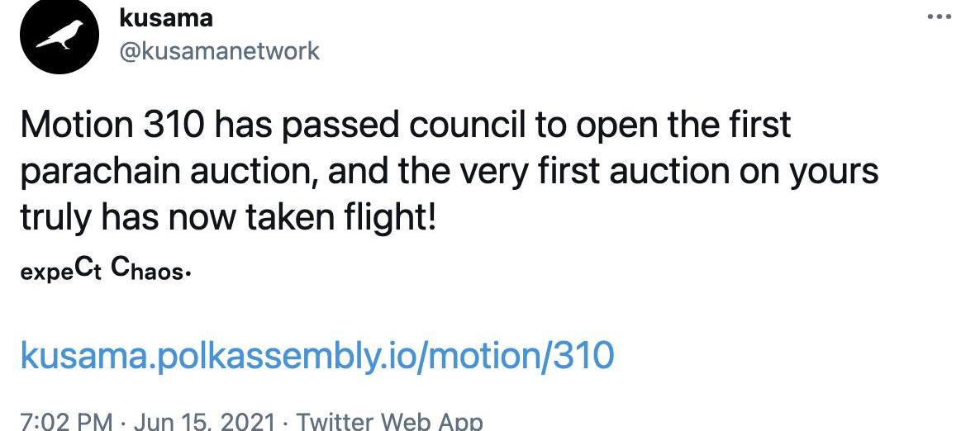This screenshot has width=980, height=431.
Task: Click the stylized word "Chaos."
Action: coord(150,270)
